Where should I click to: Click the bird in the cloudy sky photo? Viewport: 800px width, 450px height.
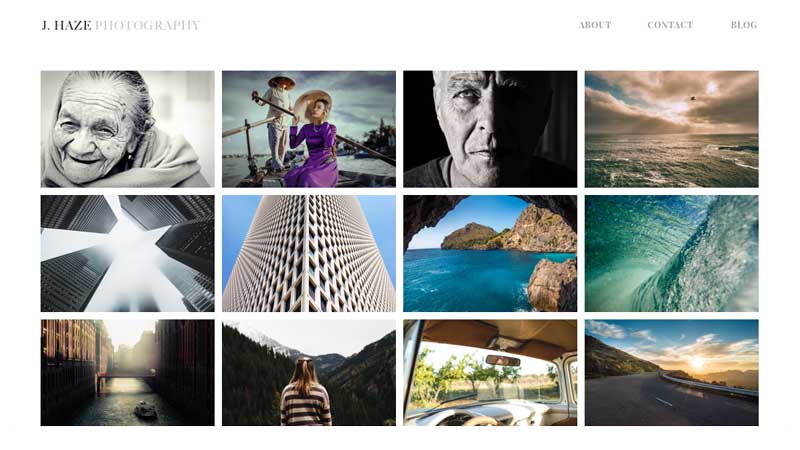coord(693,97)
